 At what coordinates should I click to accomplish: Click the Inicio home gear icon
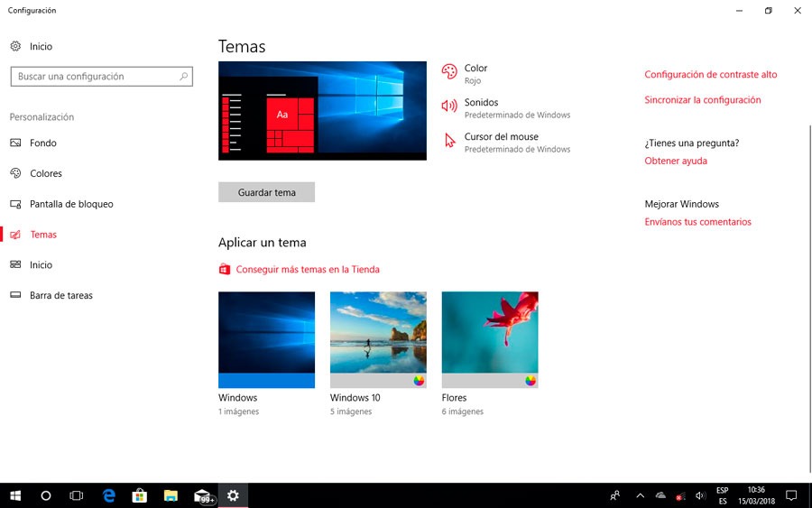[x=15, y=46]
